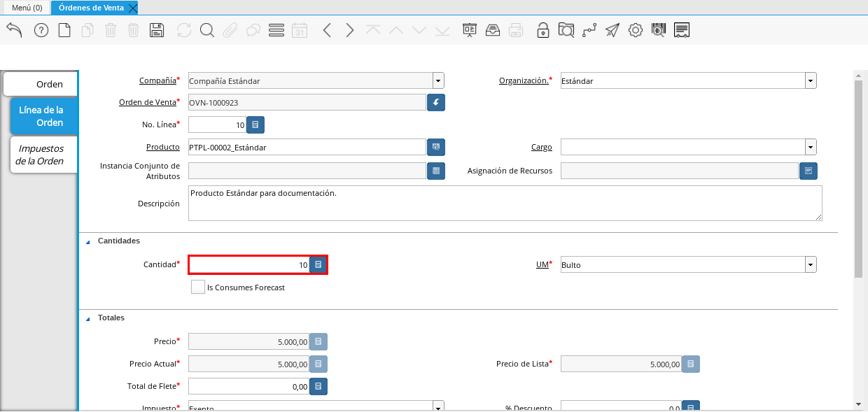868x412 pixels.
Task: Switch to the Menú (0) tab
Action: tap(27, 8)
